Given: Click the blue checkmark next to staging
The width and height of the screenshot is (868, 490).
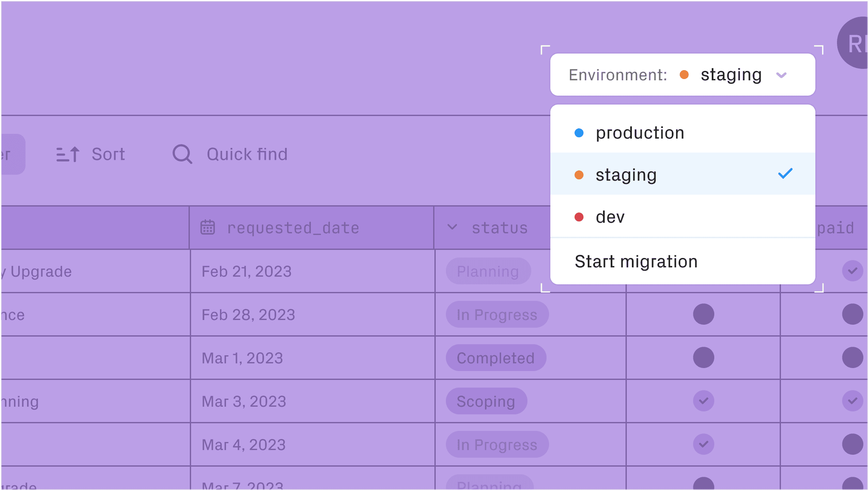Looking at the screenshot, I should [x=785, y=174].
